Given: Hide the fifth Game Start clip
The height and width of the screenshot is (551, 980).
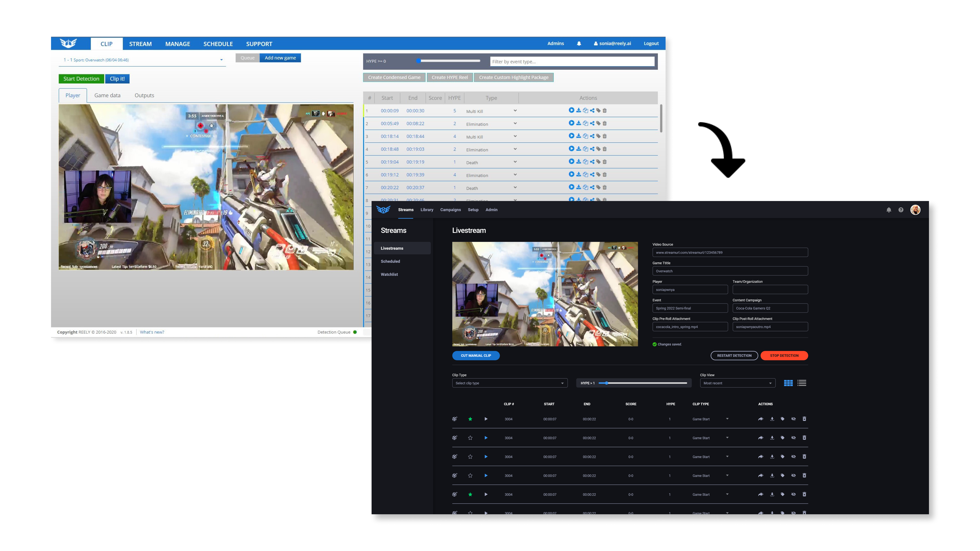Looking at the screenshot, I should 794,494.
